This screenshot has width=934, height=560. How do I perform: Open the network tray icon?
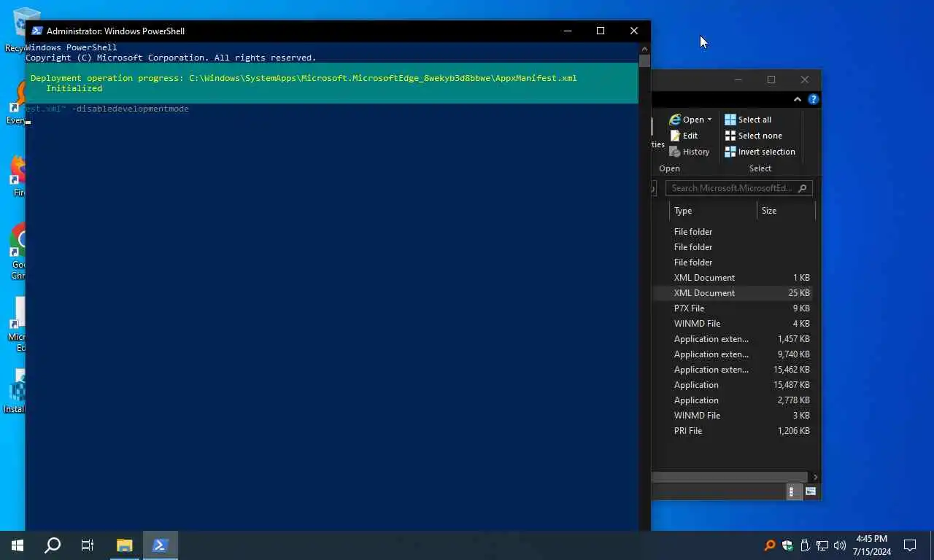tap(822, 545)
